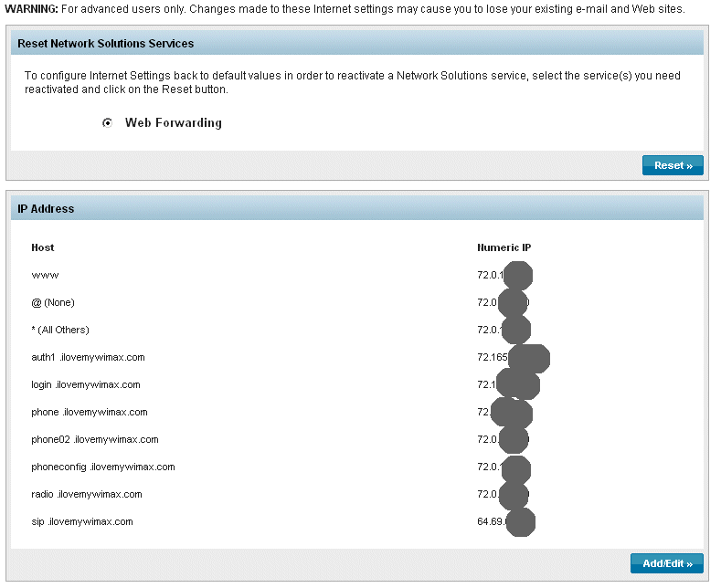Click the Host column heading

(43, 247)
